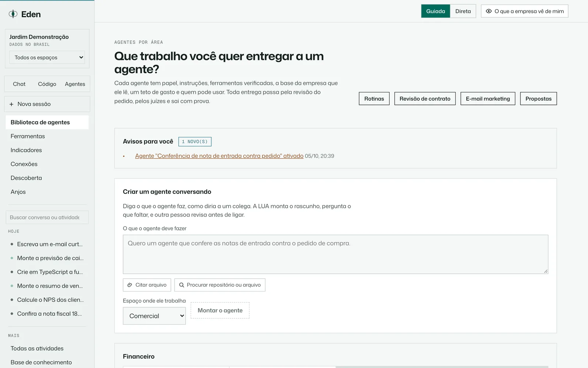588x368 pixels.
Task: Click the 'O que a empresa vê de mim' button
Action: (x=524, y=11)
